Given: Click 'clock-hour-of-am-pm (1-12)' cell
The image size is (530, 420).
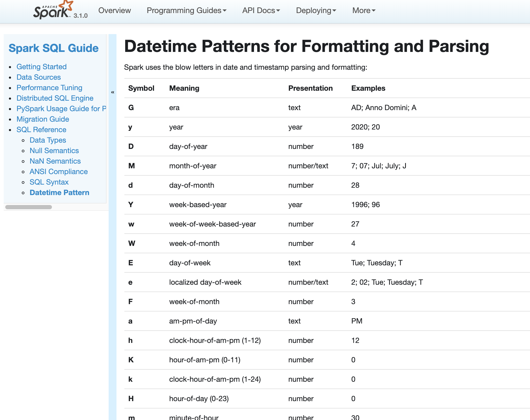Looking at the screenshot, I should point(215,340).
